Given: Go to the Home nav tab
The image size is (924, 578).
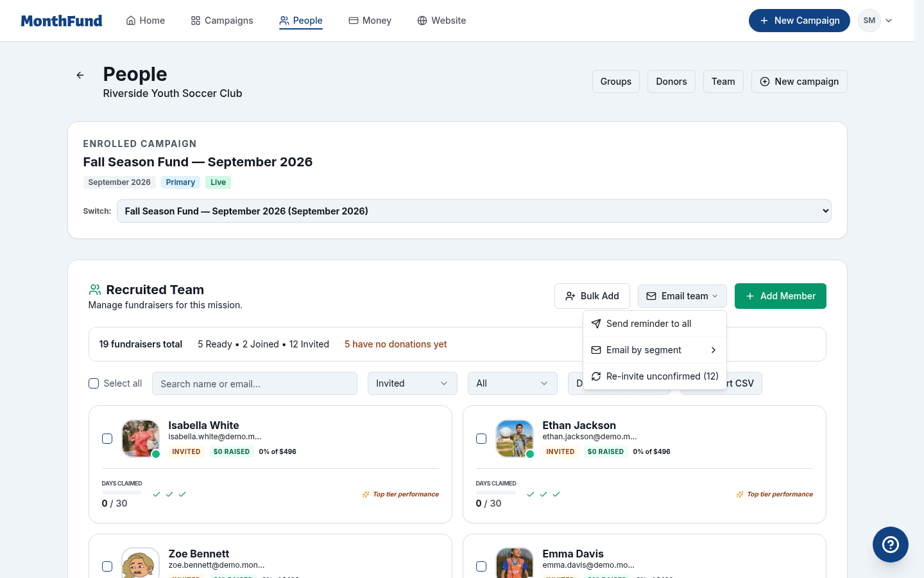Looking at the screenshot, I should (x=146, y=21).
